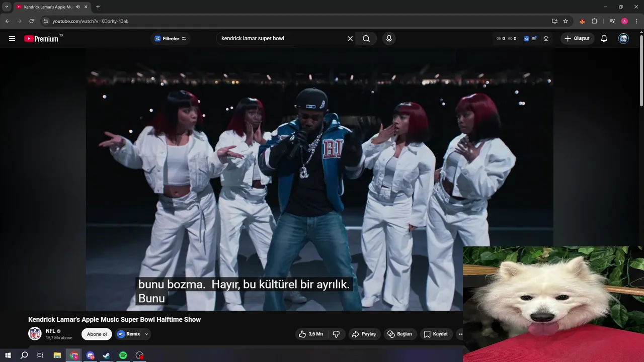Open the tab search dropdown arrow
This screenshot has height=362, width=644.
7,7
